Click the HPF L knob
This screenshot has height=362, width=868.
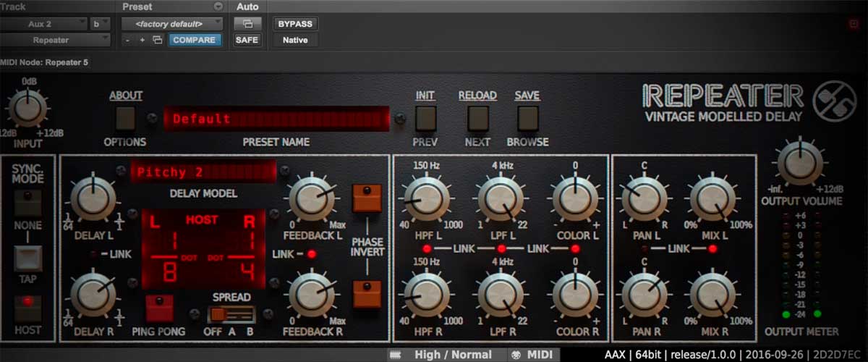coord(426,198)
